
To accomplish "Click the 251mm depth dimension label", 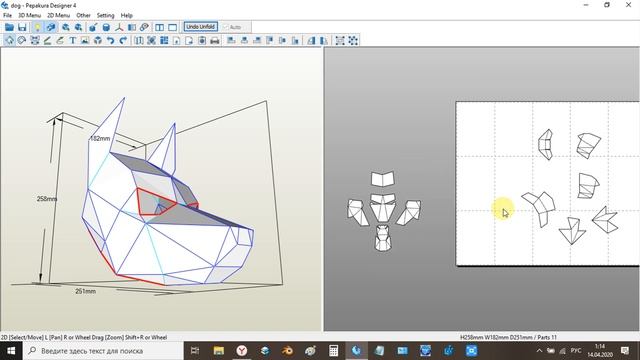I will click(85, 291).
